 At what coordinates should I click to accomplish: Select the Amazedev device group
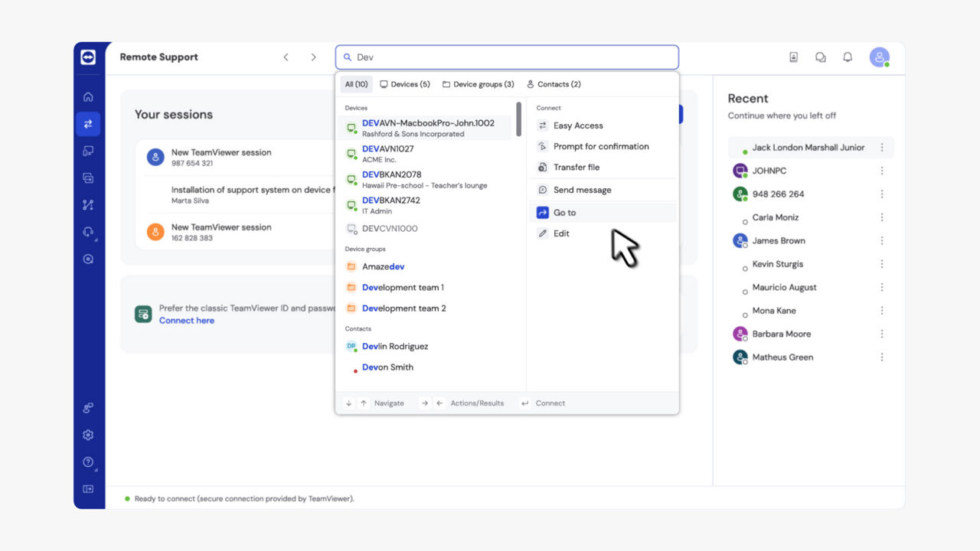tap(426, 267)
